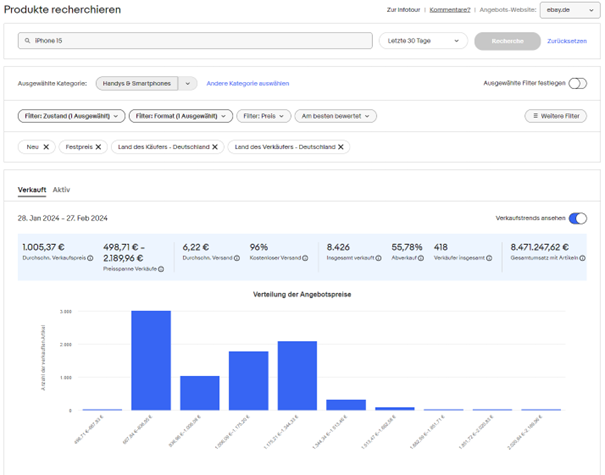Switch to the 'Aktiv' tab
Screen dimensions: 605x475
pyautogui.click(x=61, y=189)
